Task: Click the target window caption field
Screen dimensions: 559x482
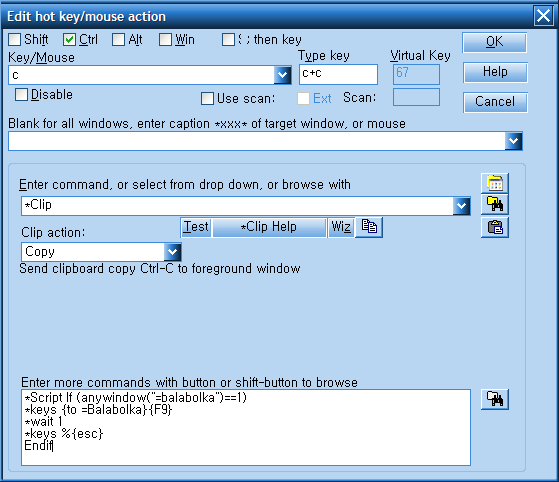Action: click(257, 141)
